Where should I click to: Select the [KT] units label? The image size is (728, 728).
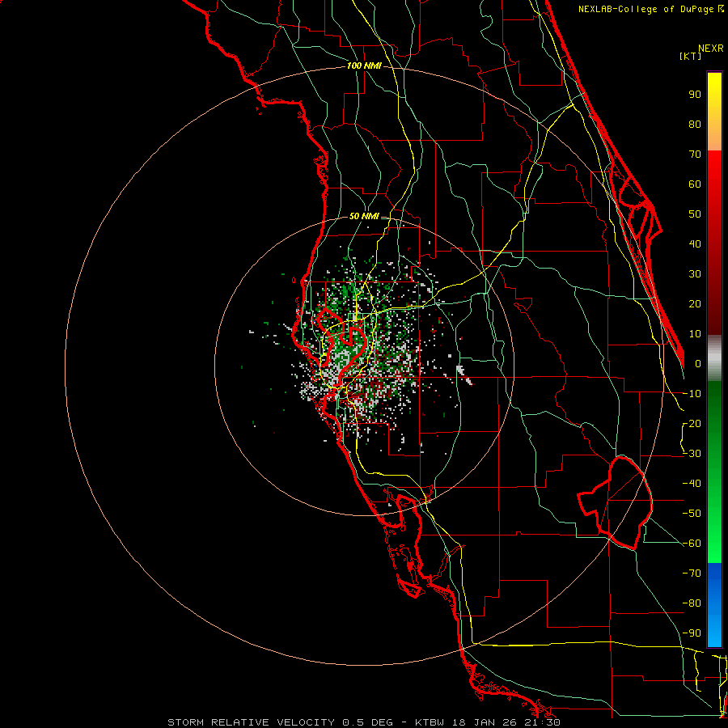pos(691,56)
